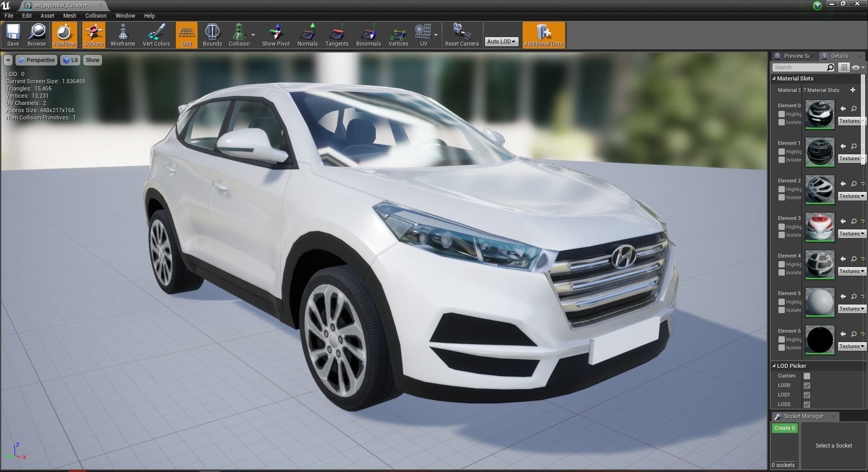
Task: Click the Create Socket button
Action: pyautogui.click(x=784, y=428)
